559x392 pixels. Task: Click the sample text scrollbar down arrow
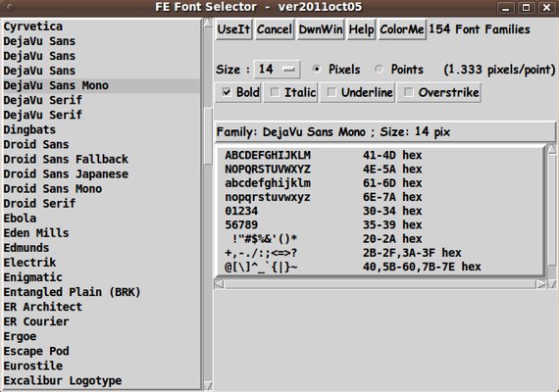(551, 284)
